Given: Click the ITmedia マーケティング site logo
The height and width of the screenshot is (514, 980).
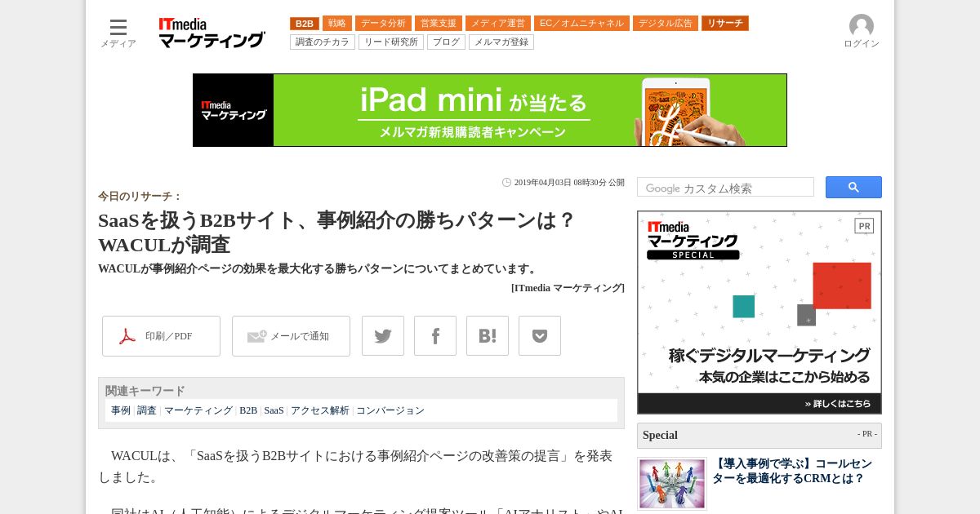Looking at the screenshot, I should coord(212,33).
